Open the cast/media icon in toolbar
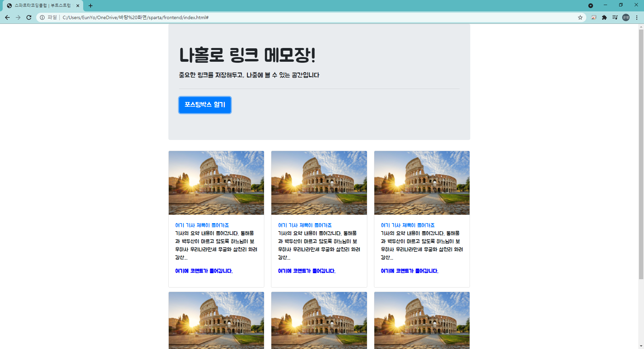This screenshot has width=644, height=349. [594, 17]
